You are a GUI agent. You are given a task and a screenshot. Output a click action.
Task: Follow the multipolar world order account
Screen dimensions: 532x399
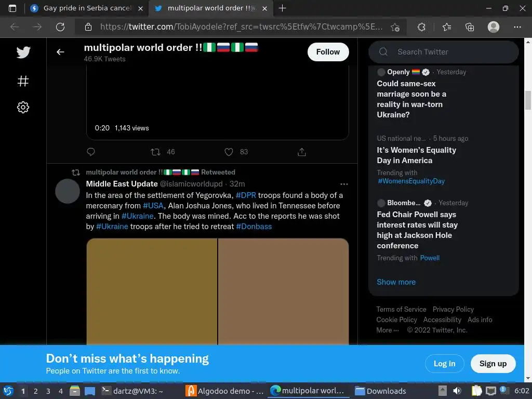pos(328,52)
